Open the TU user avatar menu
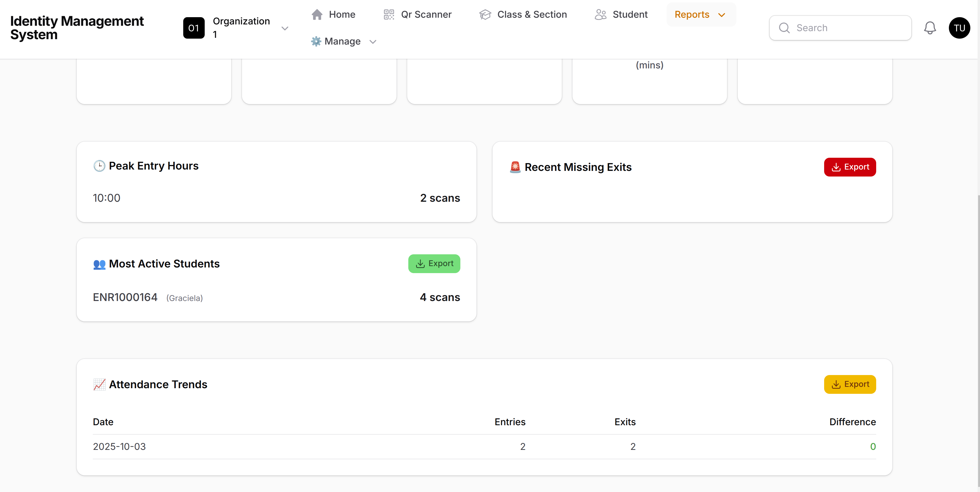The width and height of the screenshot is (980, 492). pyautogui.click(x=959, y=28)
